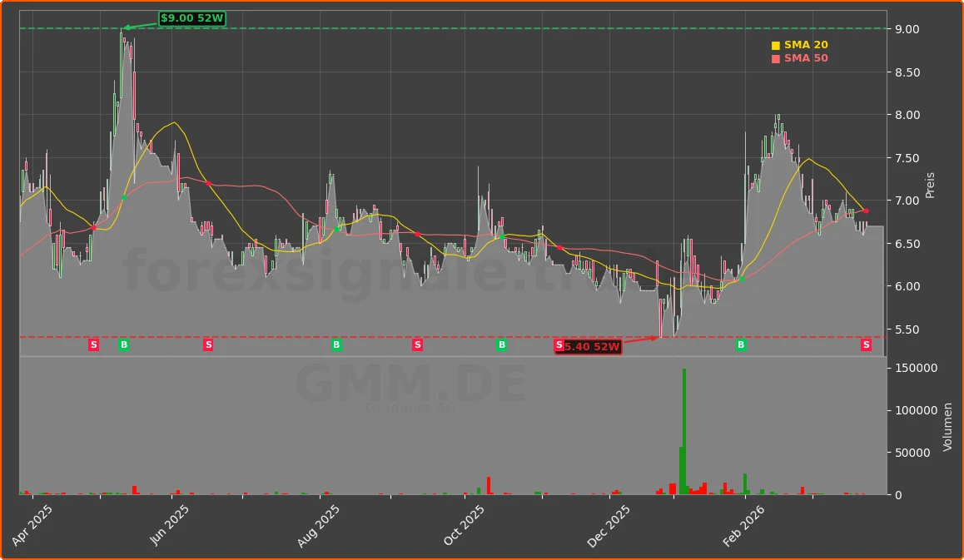Click the 6.00 price axis label
Image resolution: width=964 pixels, height=560 pixels.
907,287
